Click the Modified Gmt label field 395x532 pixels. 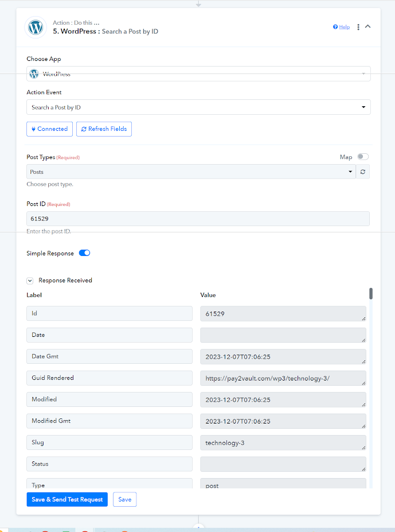tap(109, 421)
